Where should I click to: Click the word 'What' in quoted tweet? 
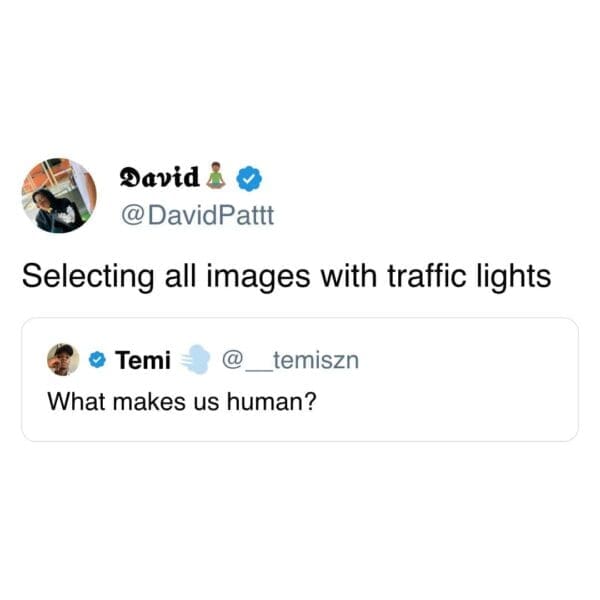(x=77, y=402)
